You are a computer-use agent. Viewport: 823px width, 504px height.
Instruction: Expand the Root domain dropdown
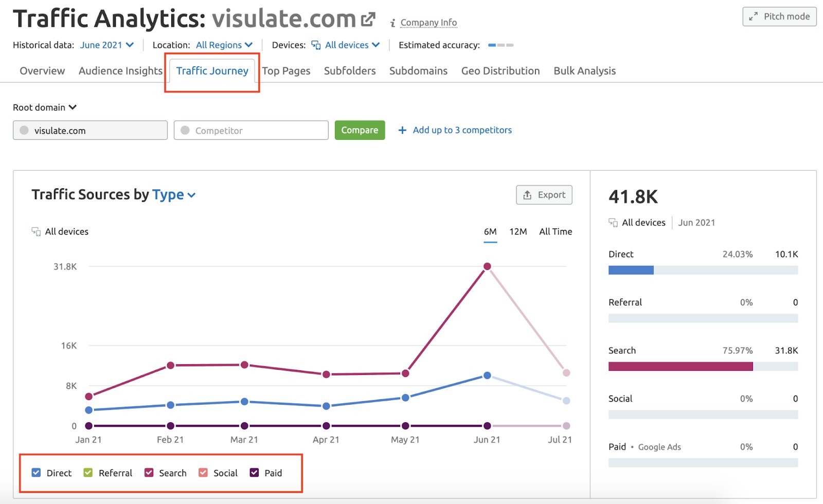[x=45, y=107]
